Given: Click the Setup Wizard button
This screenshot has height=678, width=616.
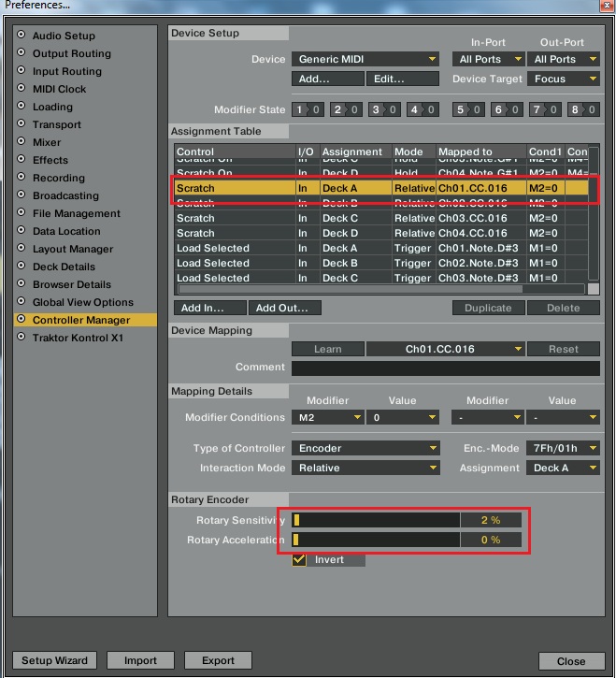Looking at the screenshot, I should point(54,660).
